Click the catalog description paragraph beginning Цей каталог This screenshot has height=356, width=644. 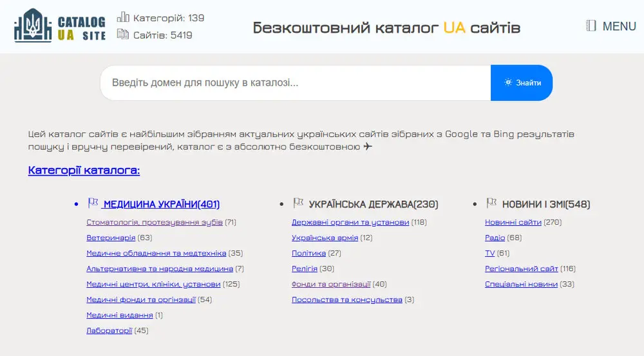click(301, 140)
